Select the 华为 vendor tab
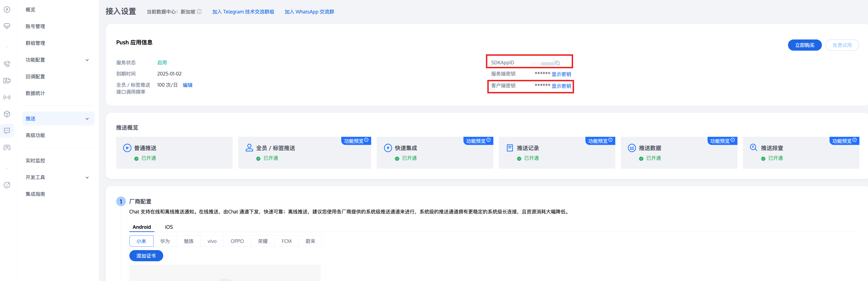The image size is (868, 281). coord(165,241)
